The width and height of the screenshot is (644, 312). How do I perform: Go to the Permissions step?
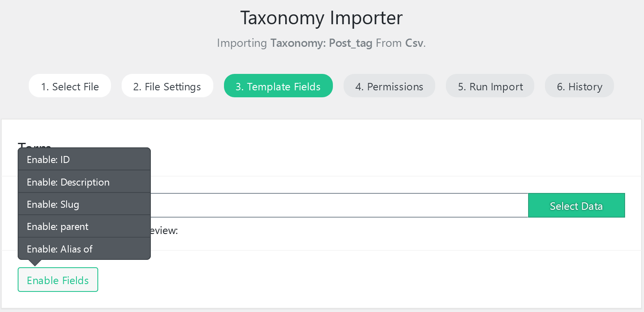coord(389,86)
